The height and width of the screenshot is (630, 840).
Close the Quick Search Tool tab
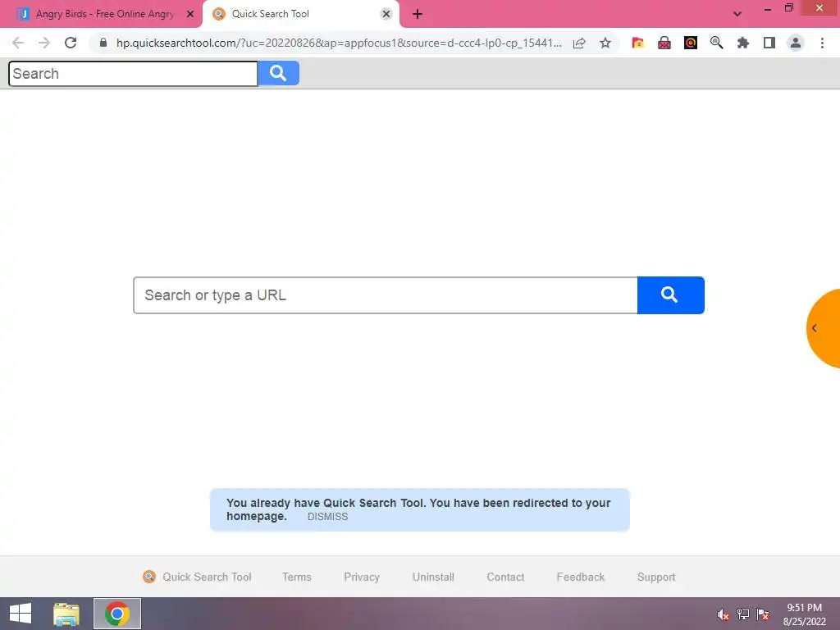tap(386, 14)
